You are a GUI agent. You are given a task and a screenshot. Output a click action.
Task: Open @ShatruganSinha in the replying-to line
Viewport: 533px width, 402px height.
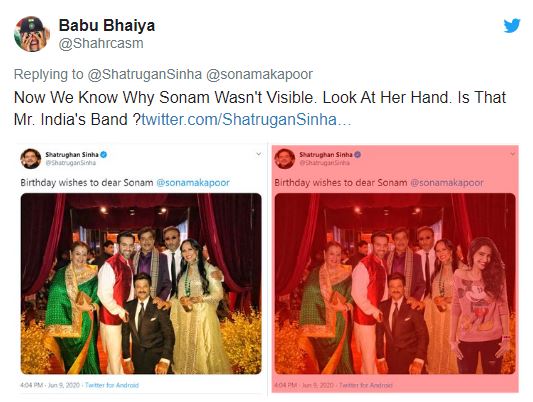(x=145, y=74)
